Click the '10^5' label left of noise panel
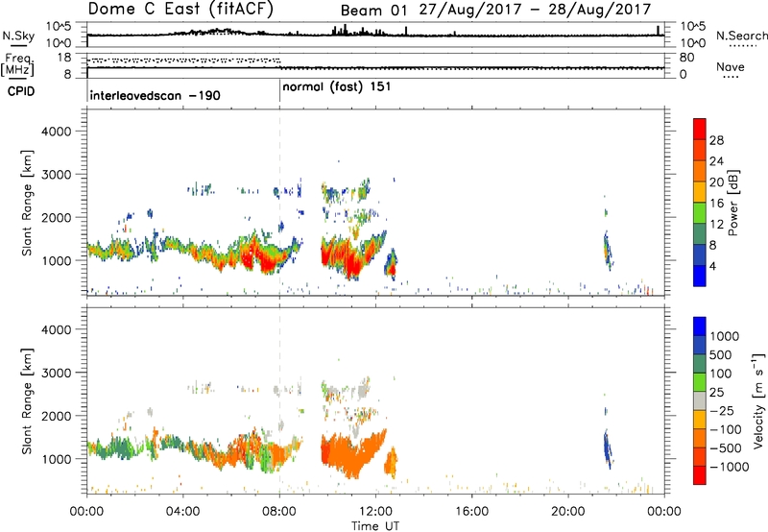768x532 pixels. 59,26
